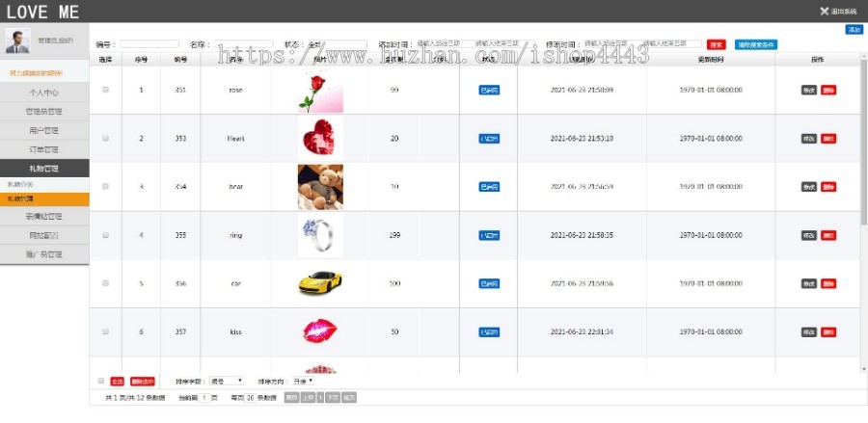Screen dimensions: 868x423
Task: Click the blue 添加 add button
Action: pos(854,30)
